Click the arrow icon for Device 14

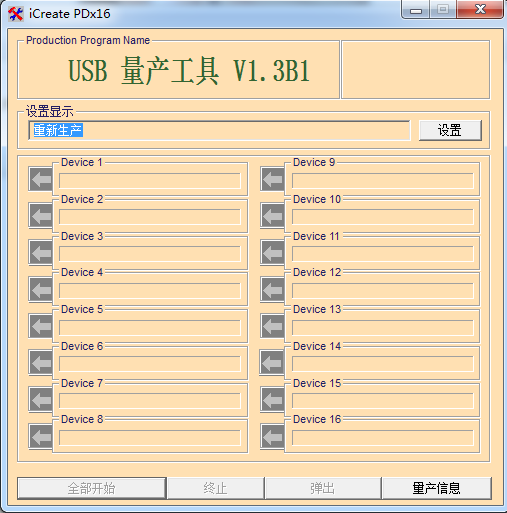pyautogui.click(x=272, y=362)
